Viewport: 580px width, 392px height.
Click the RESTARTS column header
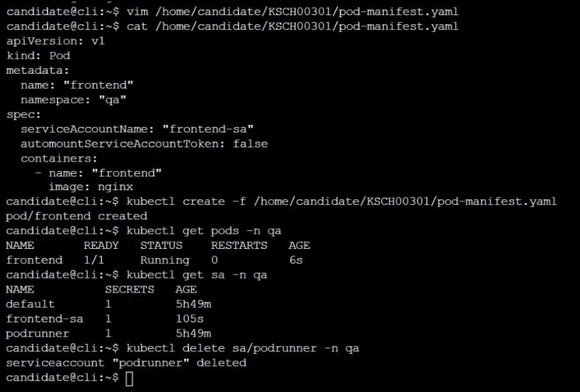click(239, 245)
